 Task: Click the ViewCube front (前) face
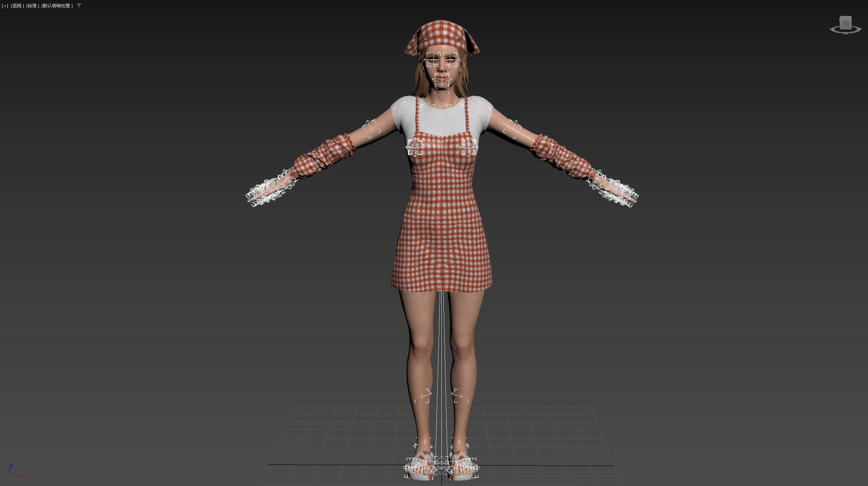(x=846, y=23)
